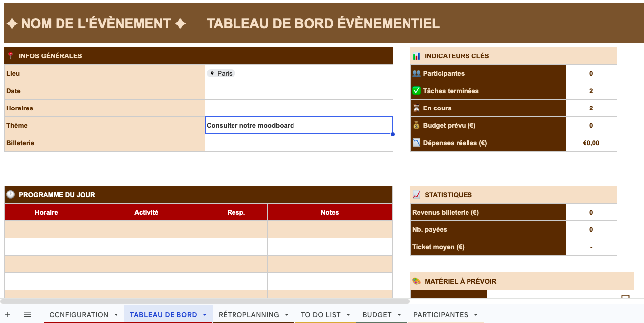Click the add sheet plus icon

point(7,315)
